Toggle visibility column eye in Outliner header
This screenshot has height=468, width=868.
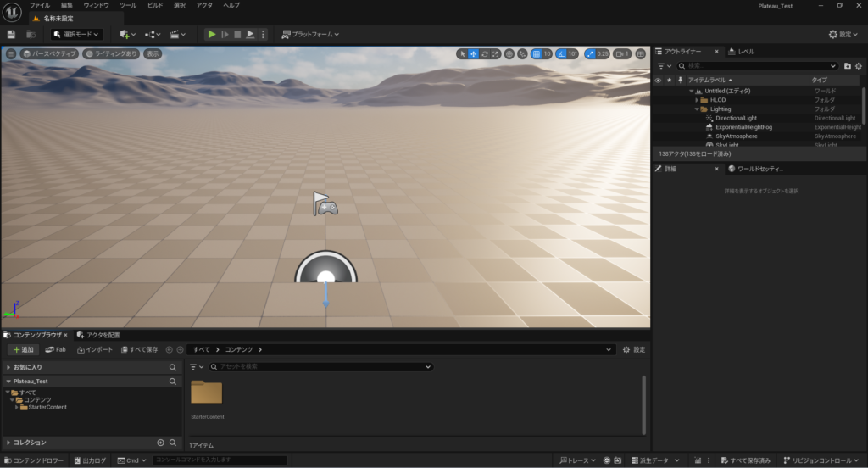[658, 80]
